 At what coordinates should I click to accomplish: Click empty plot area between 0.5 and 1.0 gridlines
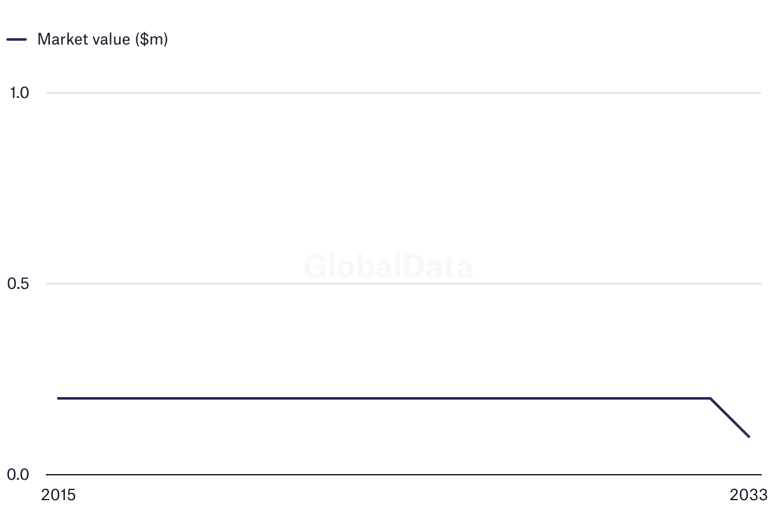coord(404,188)
